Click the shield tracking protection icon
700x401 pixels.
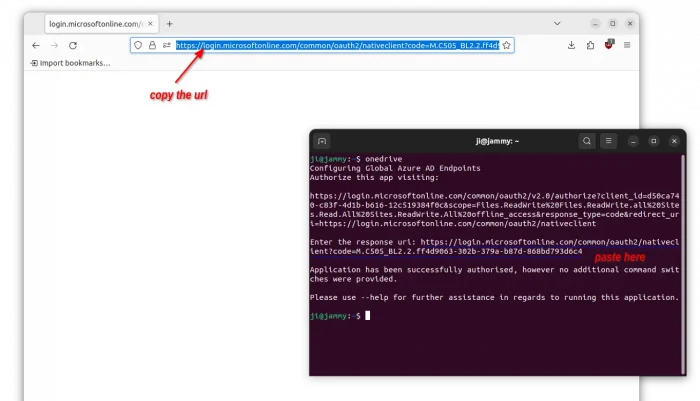point(139,45)
